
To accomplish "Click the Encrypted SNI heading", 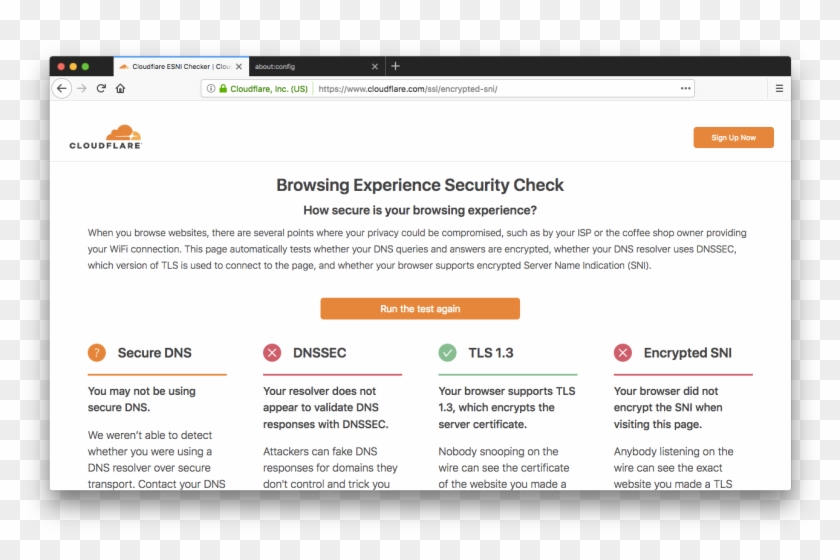I will tap(687, 353).
